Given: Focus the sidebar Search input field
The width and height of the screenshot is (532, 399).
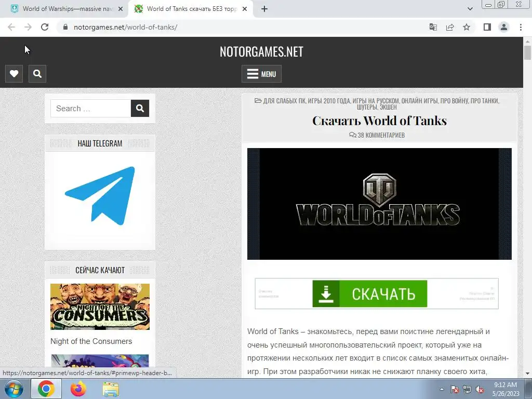Looking at the screenshot, I should pyautogui.click(x=90, y=108).
